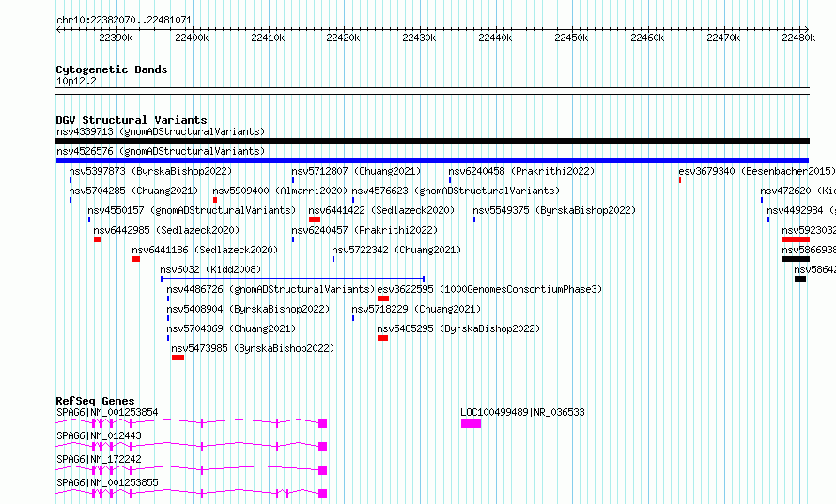Open nsv5909400 (Almarri2020) variant label
Viewport: 836px width, 504px height.
[280, 191]
